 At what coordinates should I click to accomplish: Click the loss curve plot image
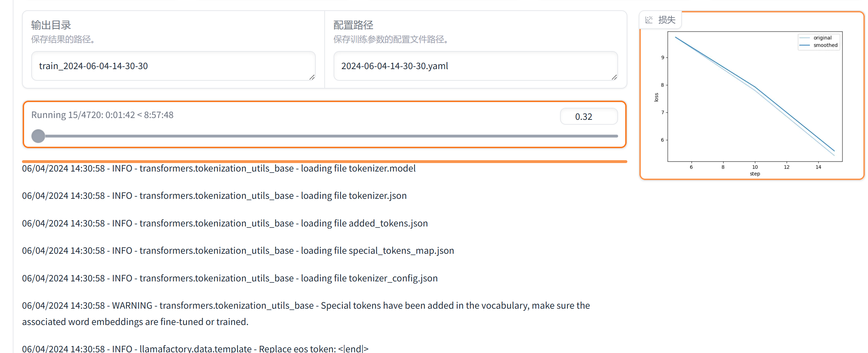tap(754, 103)
